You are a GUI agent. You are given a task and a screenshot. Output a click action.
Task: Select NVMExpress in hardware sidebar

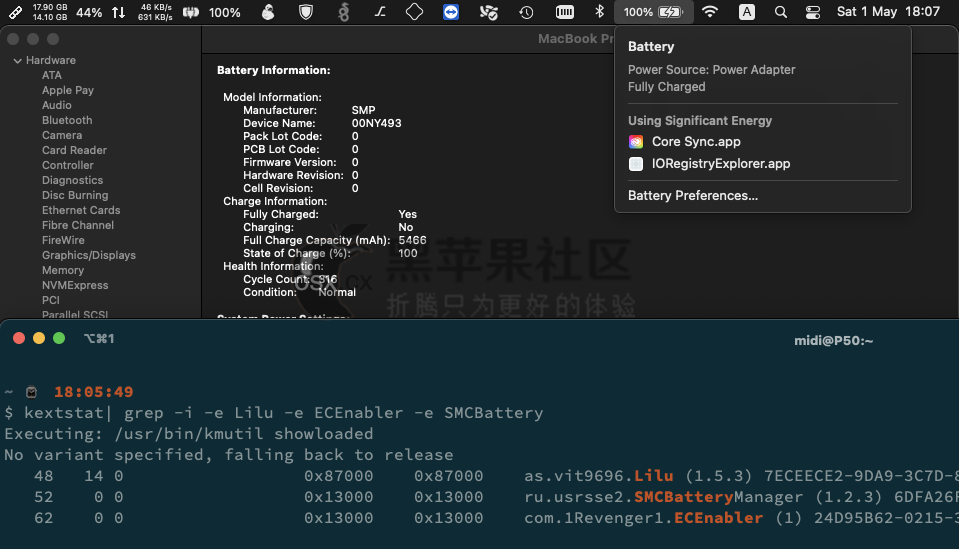tap(75, 285)
